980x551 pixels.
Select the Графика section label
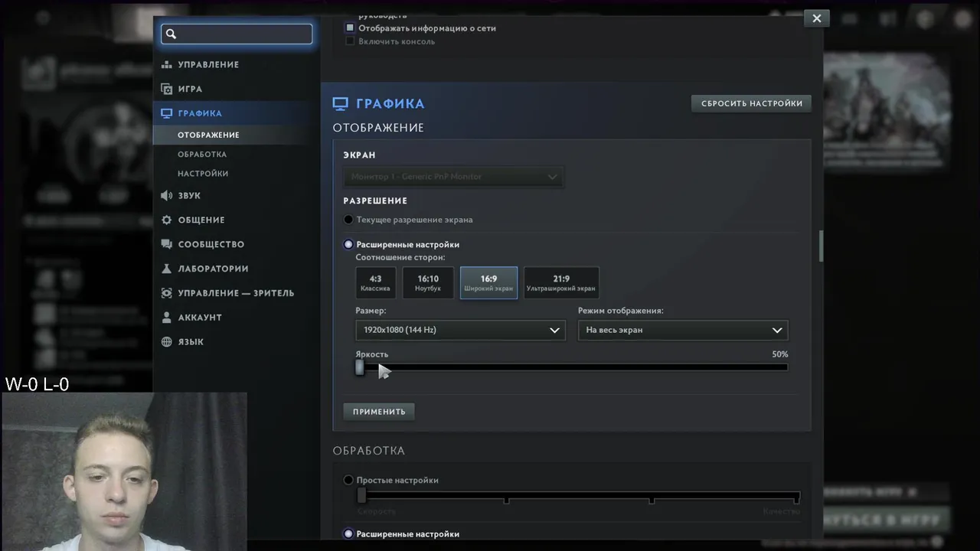pos(200,113)
